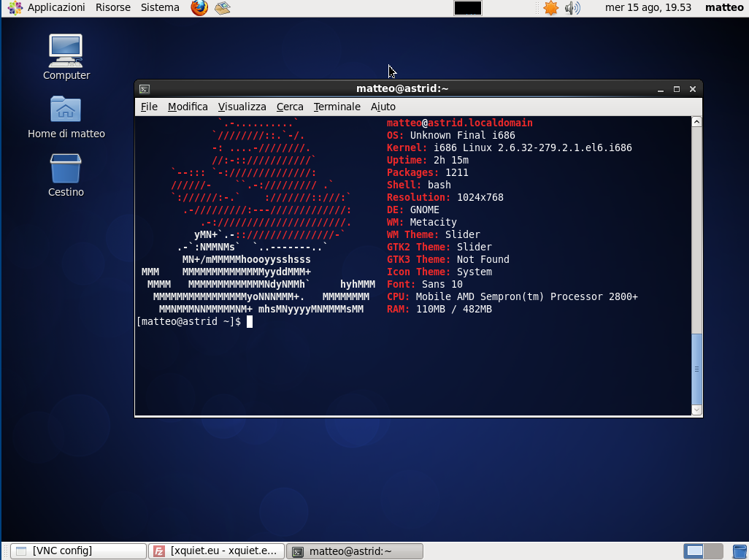
Task: Switch to the xquiet.eu FileZilla window
Action: [216, 551]
